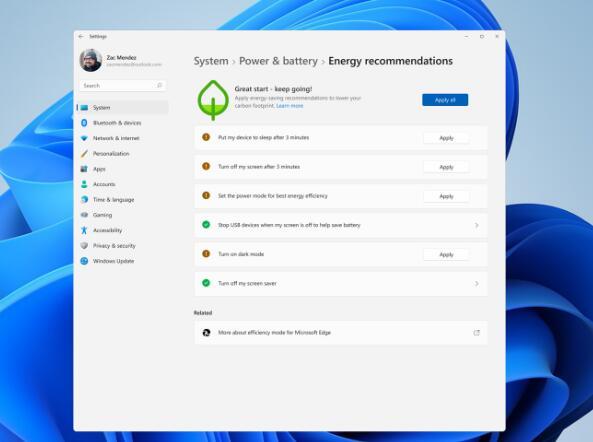593x442 pixels.
Task: Click the Windows Update label
Action: [113, 261]
